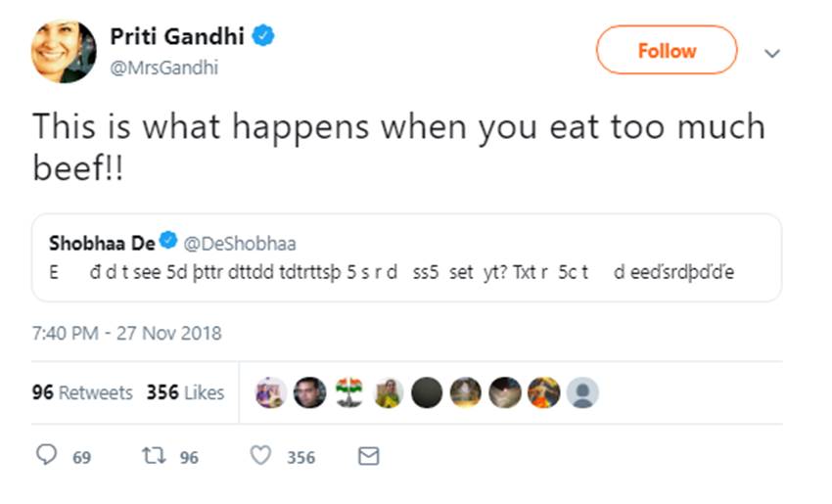This screenshot has height=504, width=832.
Task: Click the reply speech bubble icon
Action: coord(46,457)
